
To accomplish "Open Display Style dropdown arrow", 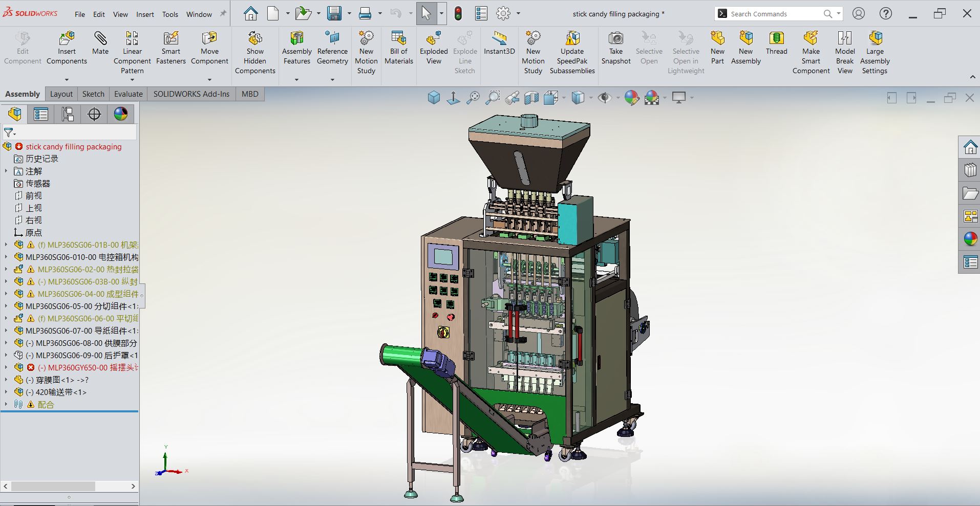I will 591,98.
